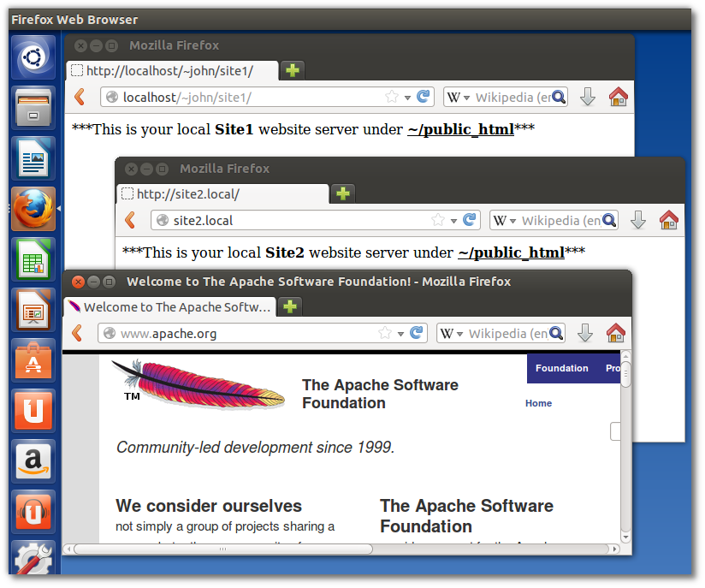Go to home page in site2.local window
Image resolution: width=705 pixels, height=588 pixels.
click(668, 220)
